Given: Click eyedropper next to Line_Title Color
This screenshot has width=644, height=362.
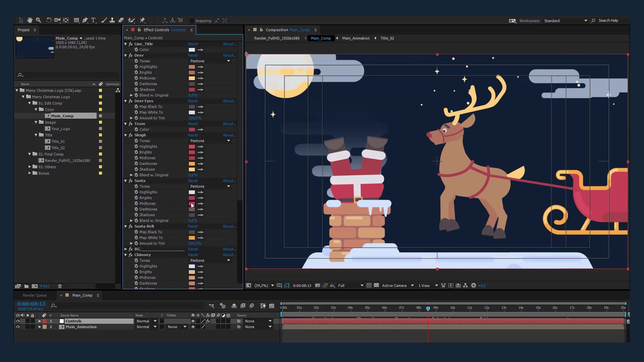Looking at the screenshot, I should point(201,50).
